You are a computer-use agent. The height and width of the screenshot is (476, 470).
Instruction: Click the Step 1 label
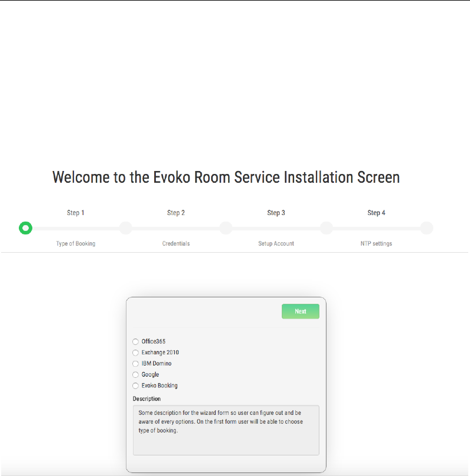pos(76,213)
